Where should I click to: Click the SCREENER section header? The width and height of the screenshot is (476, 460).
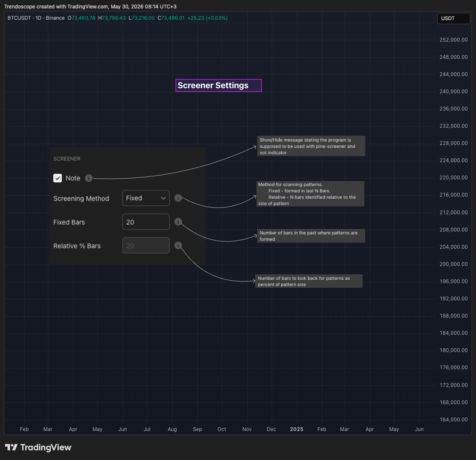pyautogui.click(x=67, y=159)
